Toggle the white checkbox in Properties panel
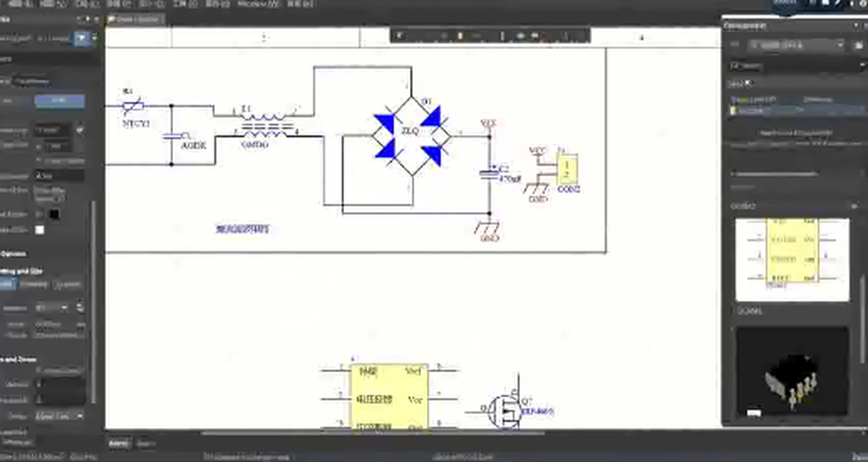The image size is (868, 462). (39, 230)
